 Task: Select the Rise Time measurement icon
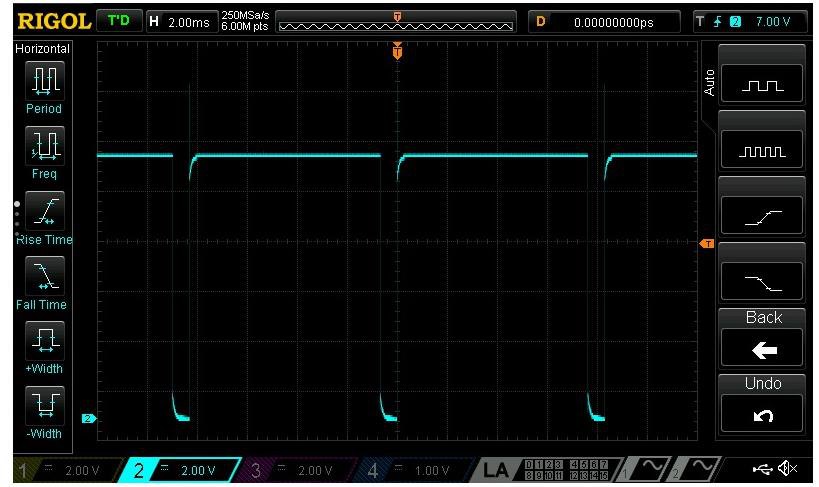45,211
